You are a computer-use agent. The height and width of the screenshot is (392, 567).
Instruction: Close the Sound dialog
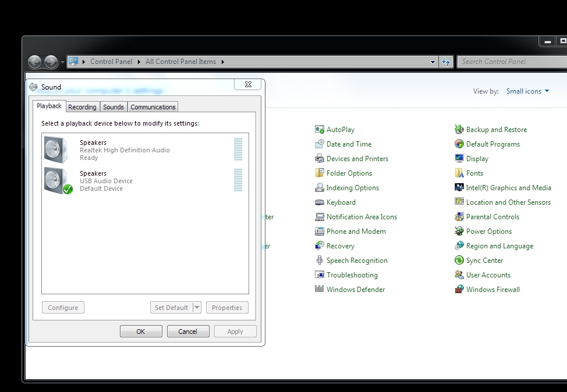point(248,84)
